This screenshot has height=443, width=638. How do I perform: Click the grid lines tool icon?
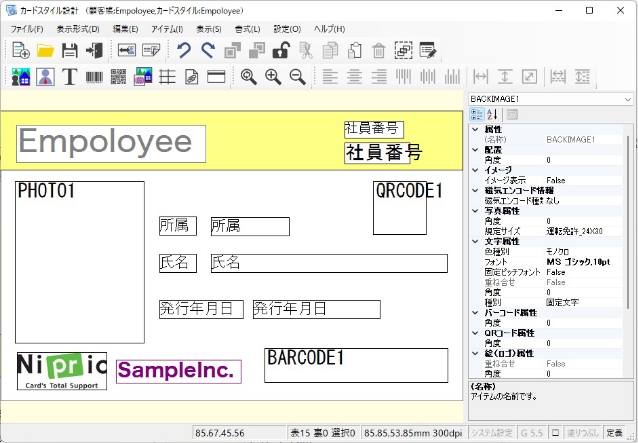coord(167,76)
